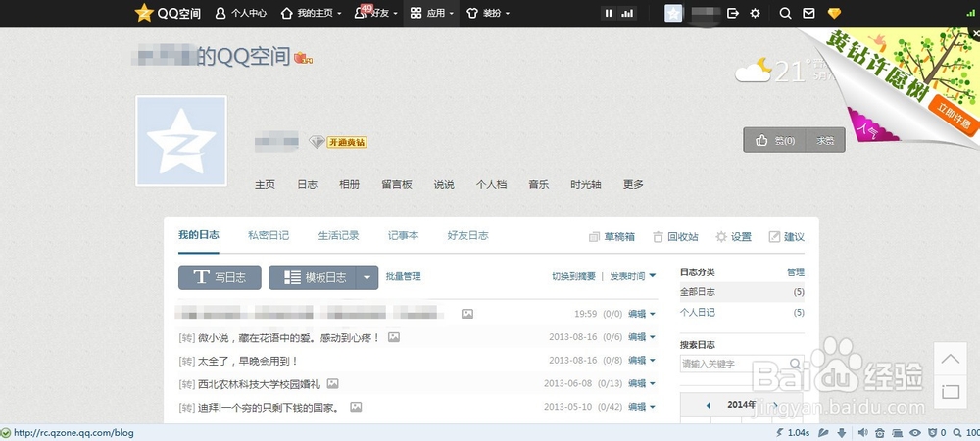
Task: Click the badge icon beside the QQ空间 title
Action: tap(303, 58)
